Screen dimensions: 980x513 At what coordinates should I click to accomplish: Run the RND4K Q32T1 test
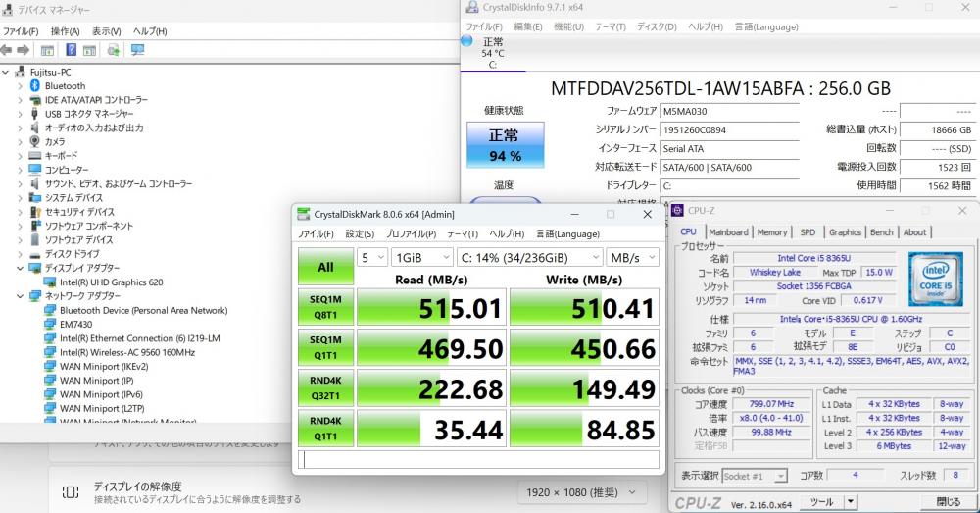pyautogui.click(x=325, y=388)
